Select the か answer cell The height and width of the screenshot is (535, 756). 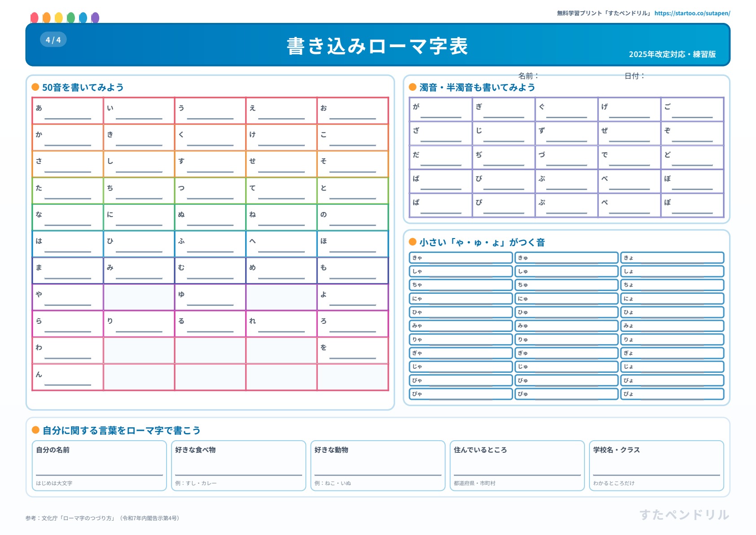[x=68, y=137]
